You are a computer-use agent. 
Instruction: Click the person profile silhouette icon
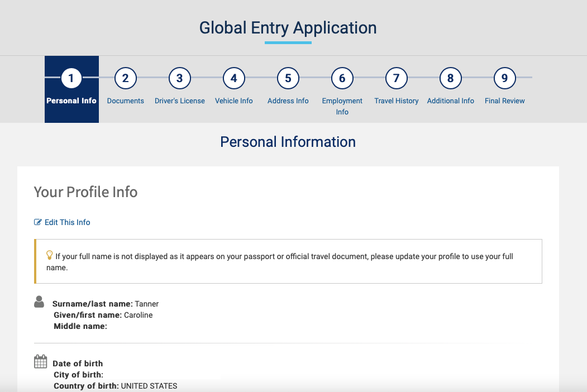pos(39,302)
